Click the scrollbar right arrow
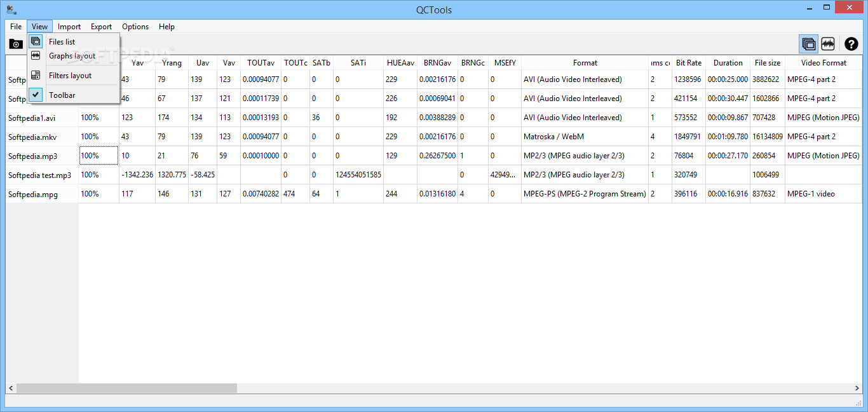Viewport: 868px width, 412px height. click(857, 388)
